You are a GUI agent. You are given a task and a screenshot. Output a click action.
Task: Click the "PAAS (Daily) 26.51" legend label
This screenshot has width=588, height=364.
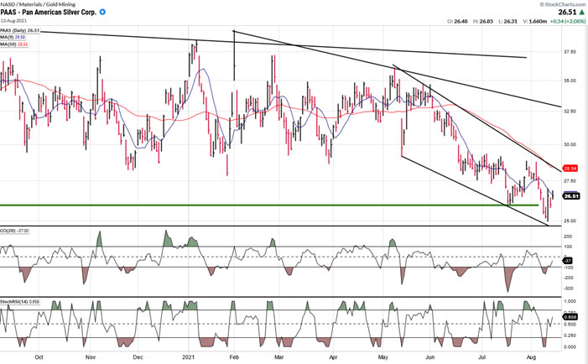point(19,30)
